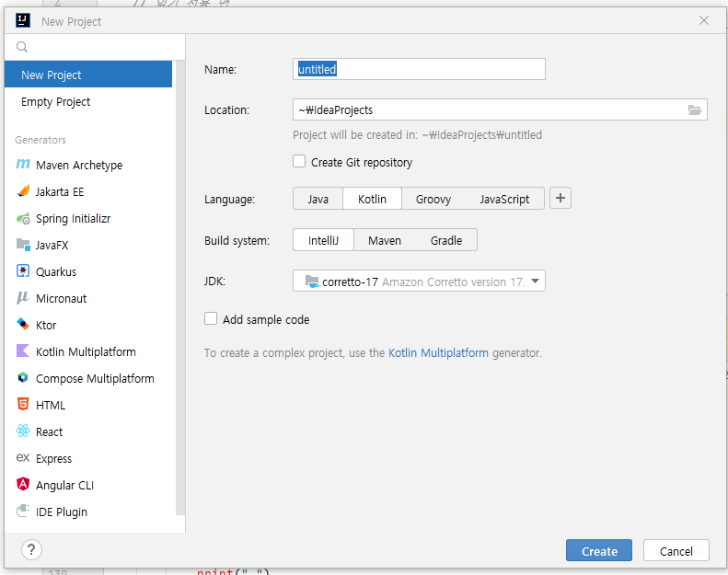Click the search magnifier icon
This screenshot has height=575, width=728.
tap(22, 47)
